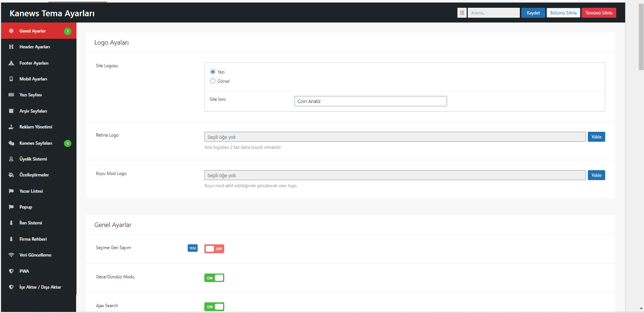Click the Arşiv Sayfaları archive icon
644x313 pixels.
[11, 111]
